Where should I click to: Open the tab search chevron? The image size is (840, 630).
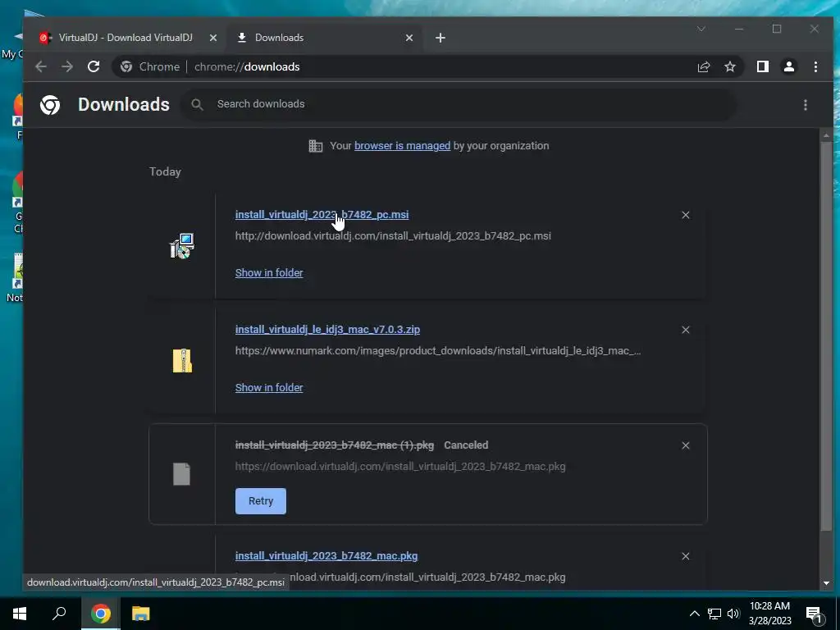click(701, 29)
